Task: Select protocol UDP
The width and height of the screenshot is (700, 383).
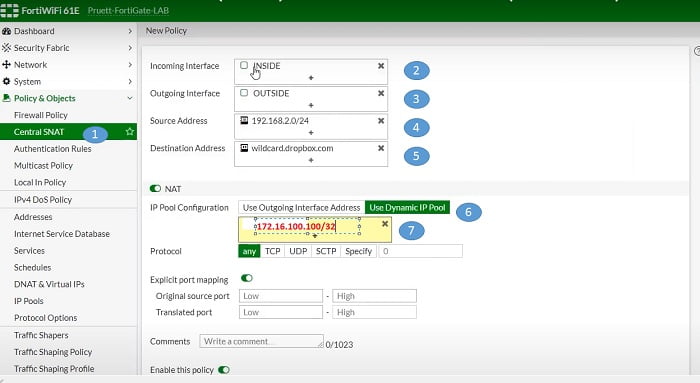Action: 298,251
